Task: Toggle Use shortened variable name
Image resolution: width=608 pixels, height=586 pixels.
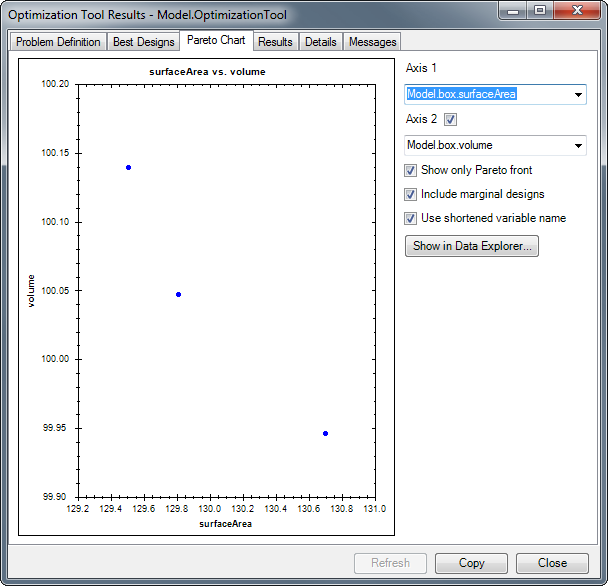Action: click(411, 219)
